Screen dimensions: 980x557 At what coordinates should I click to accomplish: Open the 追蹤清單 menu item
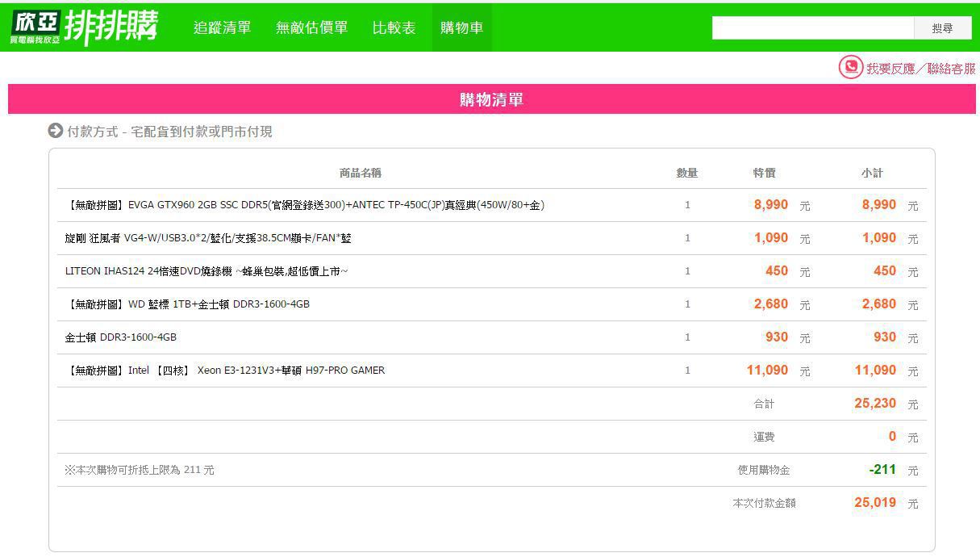[x=222, y=27]
